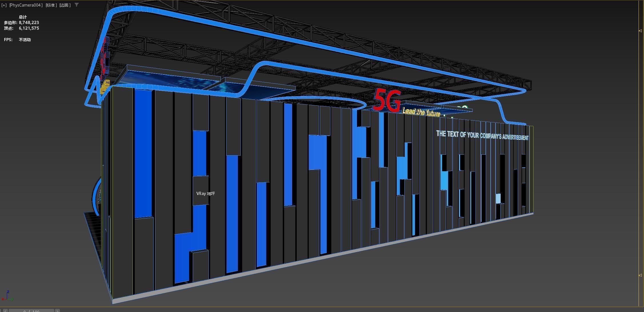Click the lower yellow triangle marker
The image size is (644, 312).
pyautogui.click(x=640, y=275)
